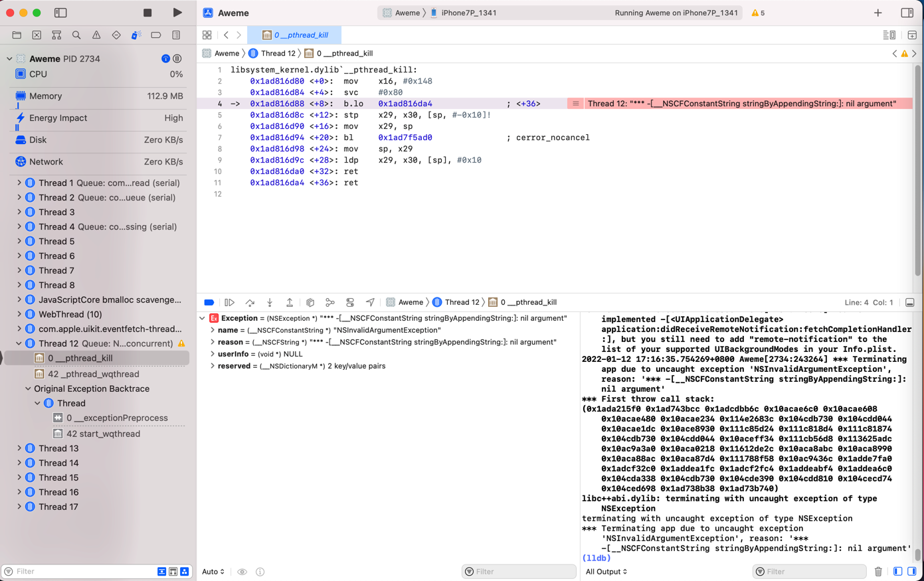Go back in editor history

226,35
